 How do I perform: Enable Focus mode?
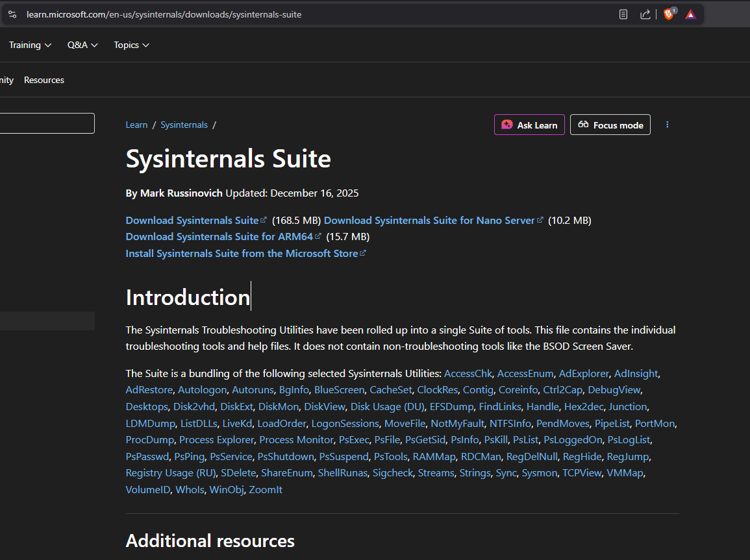610,125
